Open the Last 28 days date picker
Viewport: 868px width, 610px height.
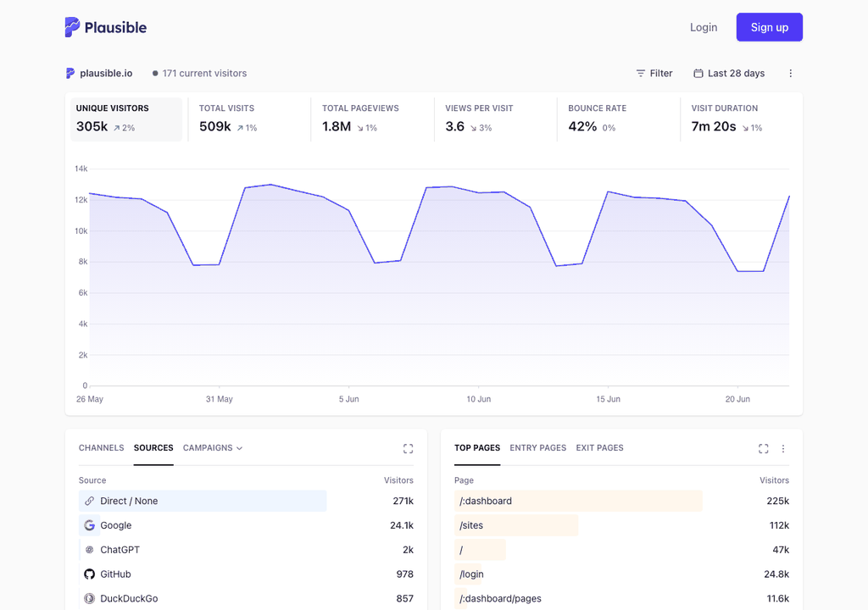tap(729, 73)
